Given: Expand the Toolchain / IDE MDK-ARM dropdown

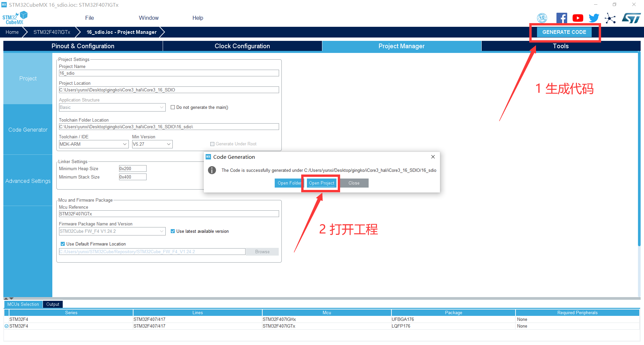Looking at the screenshot, I should point(125,144).
